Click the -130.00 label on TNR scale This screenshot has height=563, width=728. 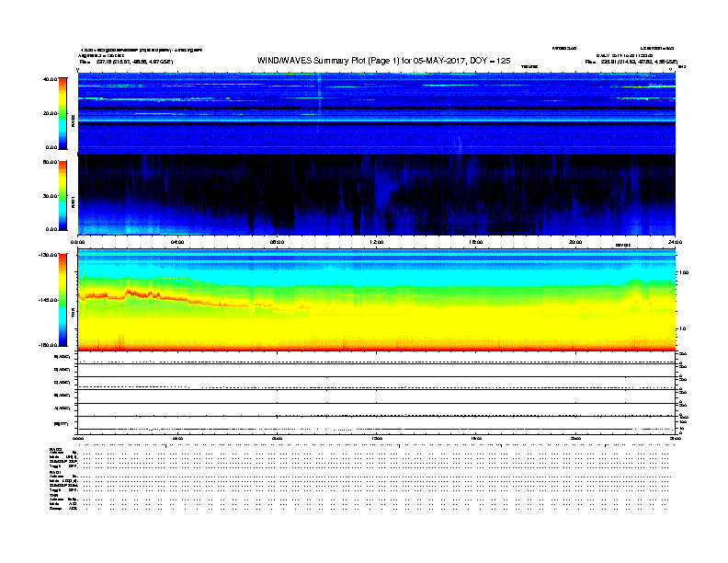click(48, 255)
